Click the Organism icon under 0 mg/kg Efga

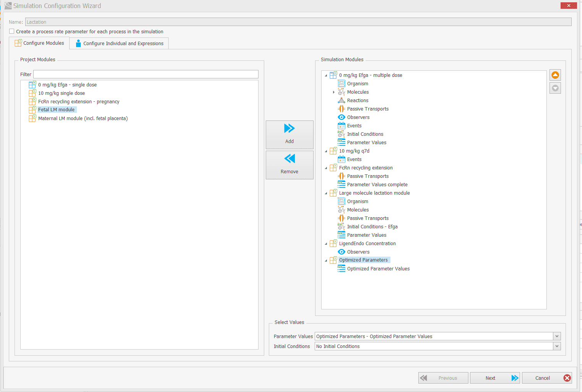pos(341,83)
